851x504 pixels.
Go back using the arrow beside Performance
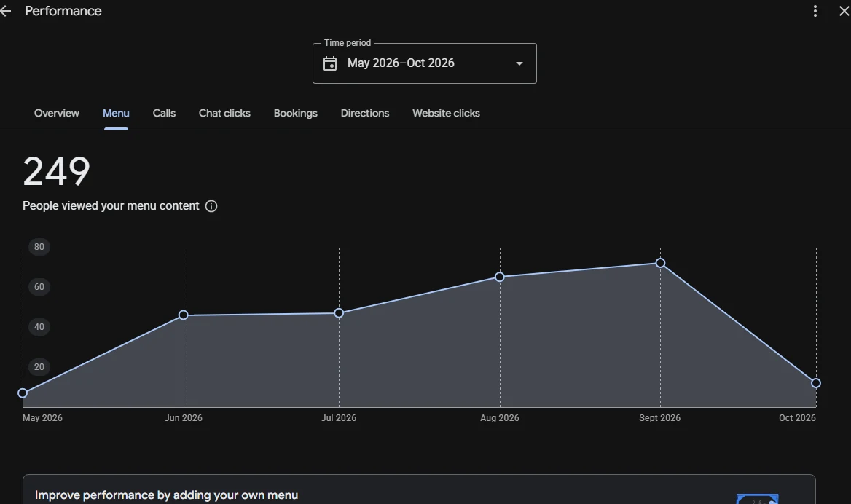(5, 11)
